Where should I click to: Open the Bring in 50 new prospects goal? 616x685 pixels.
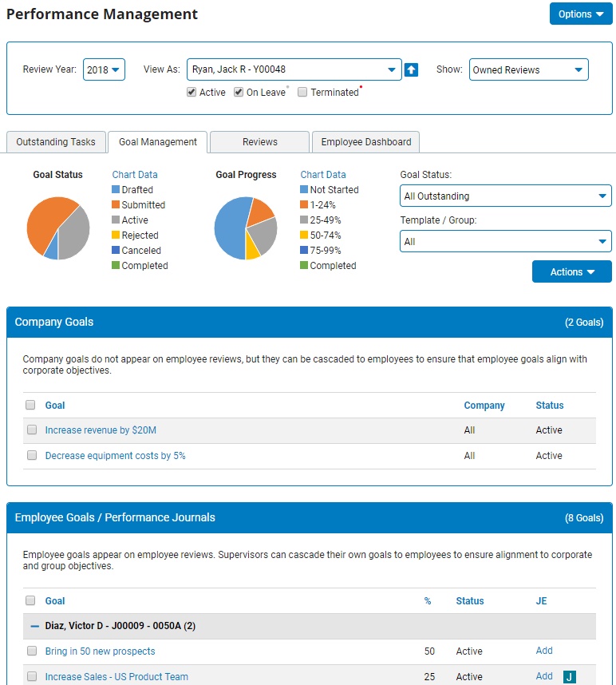click(100, 651)
